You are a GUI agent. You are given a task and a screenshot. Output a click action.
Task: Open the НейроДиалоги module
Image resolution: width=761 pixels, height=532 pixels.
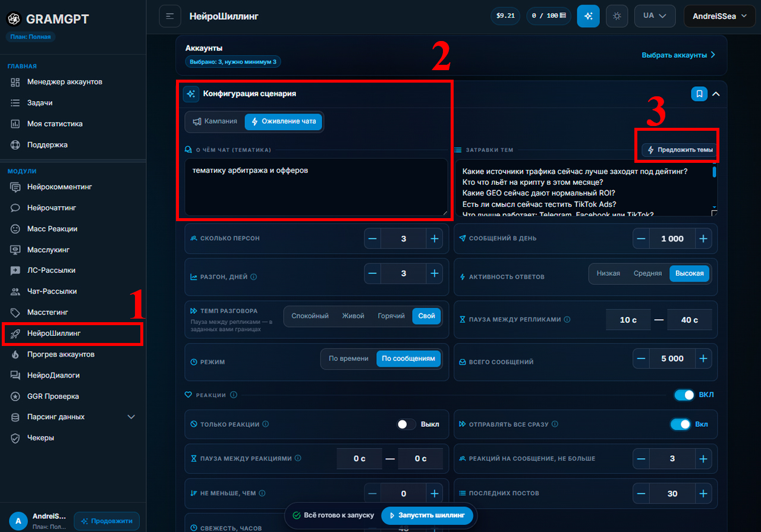(x=73, y=376)
